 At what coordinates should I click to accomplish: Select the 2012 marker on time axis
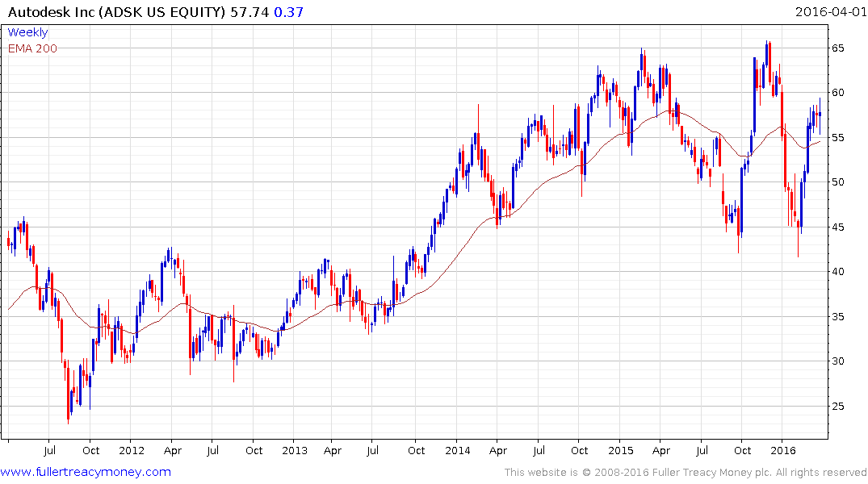[132, 450]
